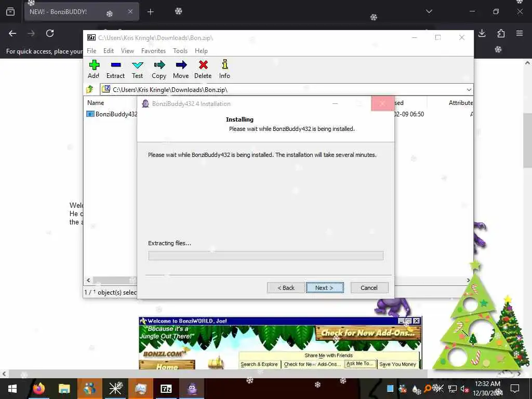The height and width of the screenshot is (399, 532).
Task: Click Ask Me To... in Bonzi banner
Action: 360,363
